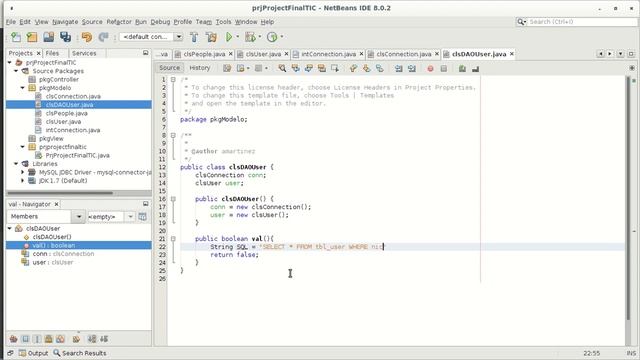Viewport: 640px width, 360px height.
Task: Click the Toggle Bookmark icon in editor toolbar
Action: pos(380,68)
